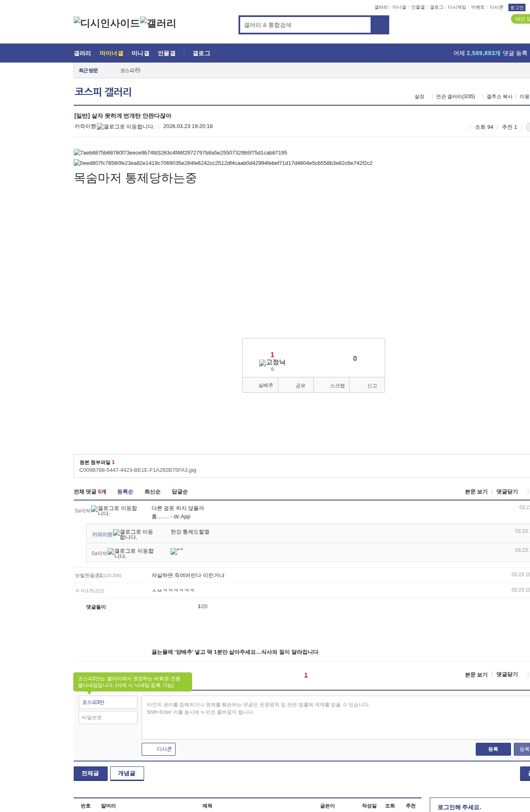The height and width of the screenshot is (812, 530).
Task: Open the gallog icon next to author 카와이쨩
Action: pos(125,127)
